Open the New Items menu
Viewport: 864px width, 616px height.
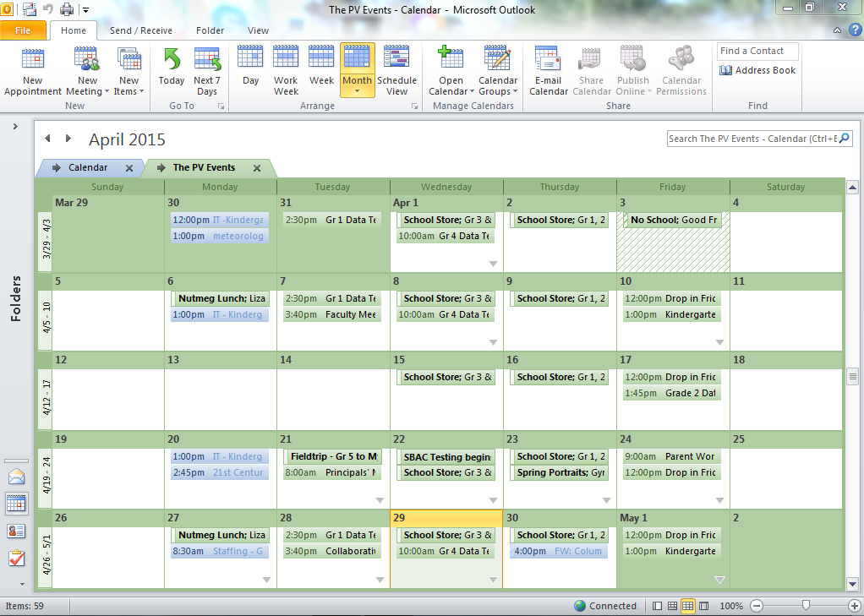129,72
